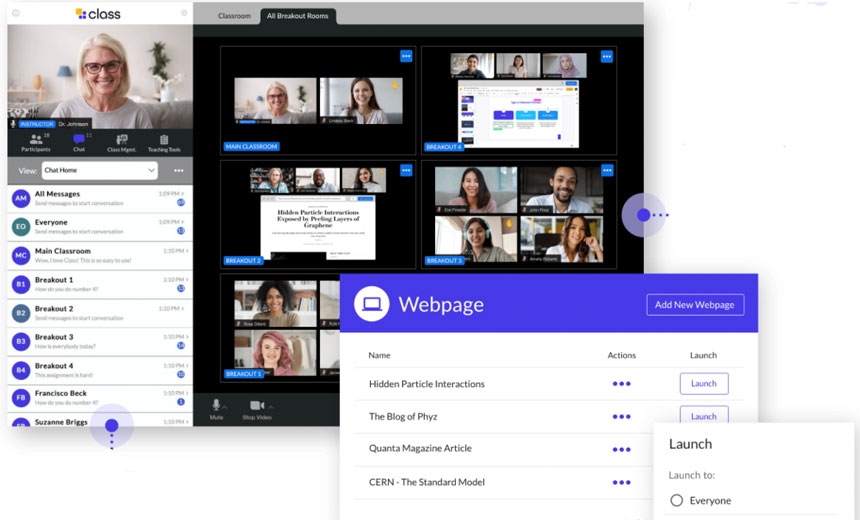
Task: Open the Participants panel icon
Action: (x=36, y=141)
